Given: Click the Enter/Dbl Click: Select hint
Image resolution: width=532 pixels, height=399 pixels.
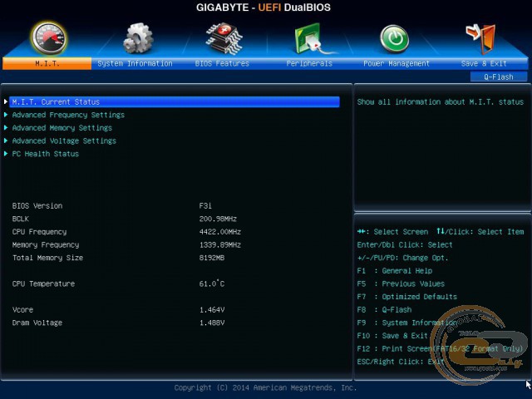Looking at the screenshot, I should point(405,244).
